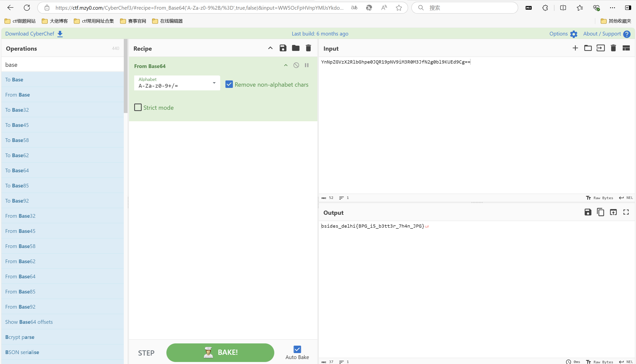Save output to file icon

click(x=588, y=212)
